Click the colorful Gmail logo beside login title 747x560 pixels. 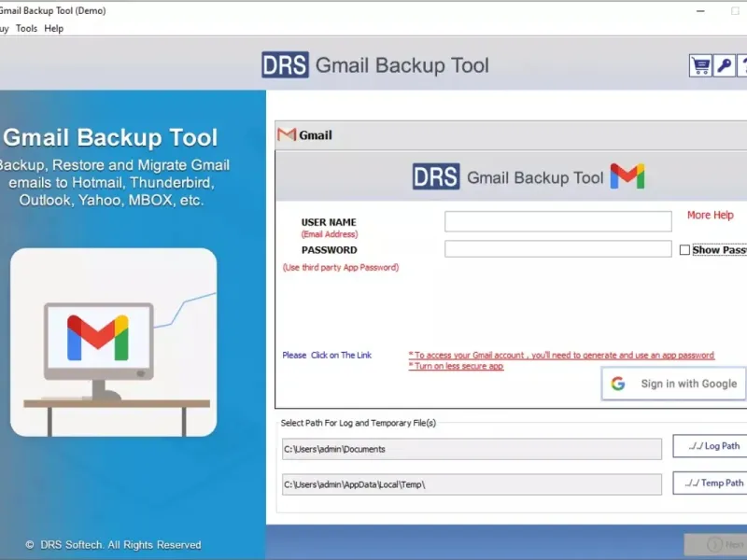[x=627, y=176]
